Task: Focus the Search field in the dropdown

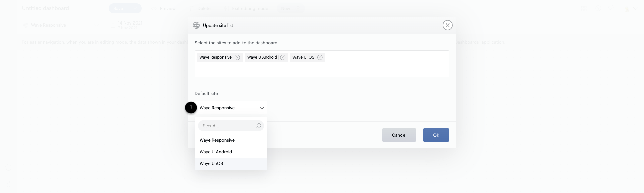Action: coord(226,126)
